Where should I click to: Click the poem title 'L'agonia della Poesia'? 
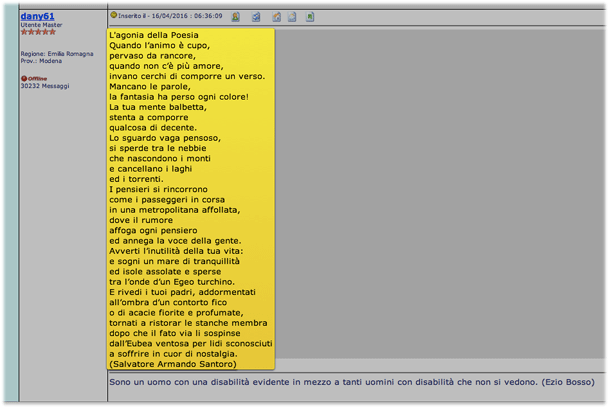154,35
